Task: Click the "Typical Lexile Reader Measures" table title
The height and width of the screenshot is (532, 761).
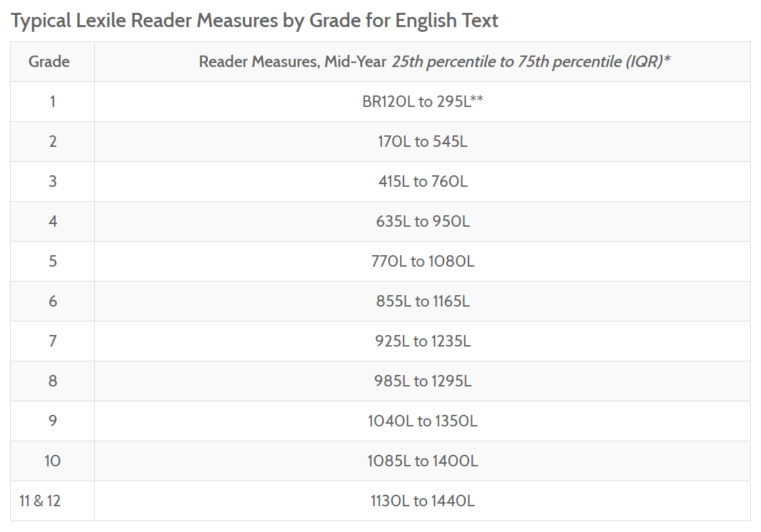Action: coord(255,20)
